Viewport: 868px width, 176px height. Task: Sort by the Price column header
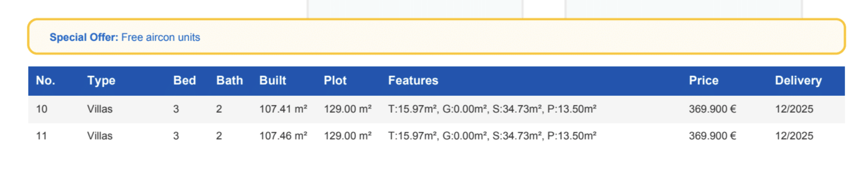pyautogui.click(x=704, y=81)
